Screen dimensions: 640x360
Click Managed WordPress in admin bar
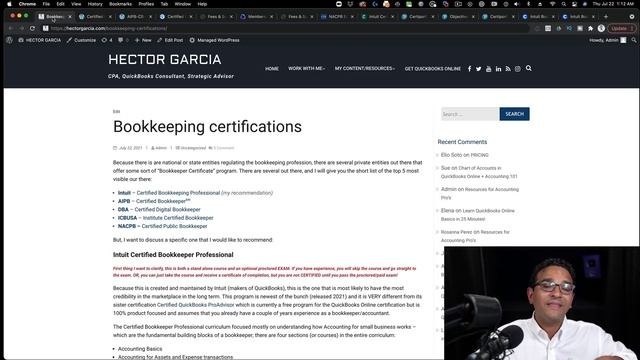coord(214,40)
